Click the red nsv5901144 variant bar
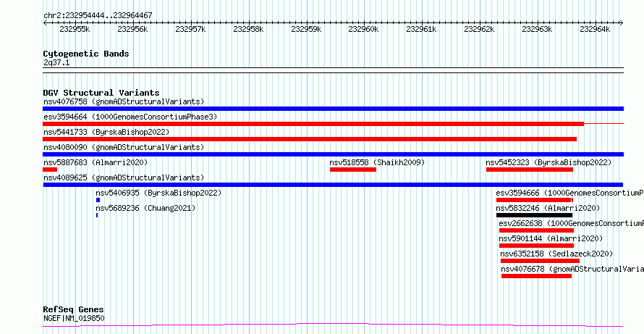 click(x=536, y=246)
